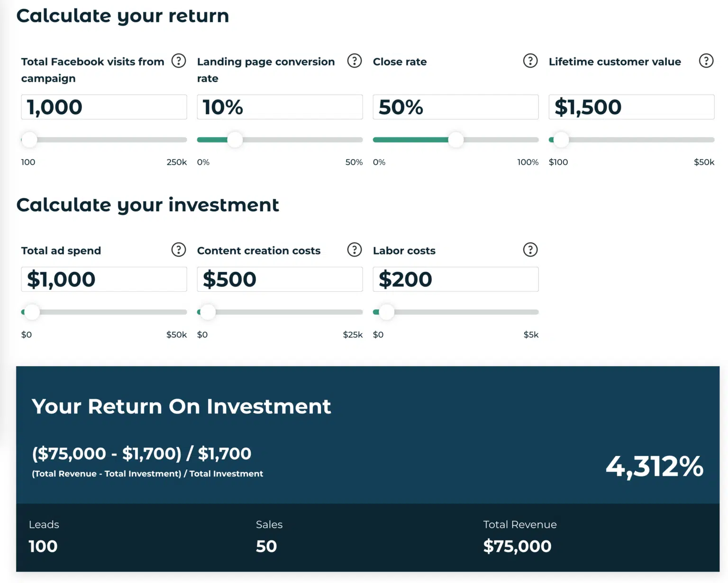Click the $1,500 lifetime customer value field
The image size is (728, 583).
pyautogui.click(x=631, y=107)
